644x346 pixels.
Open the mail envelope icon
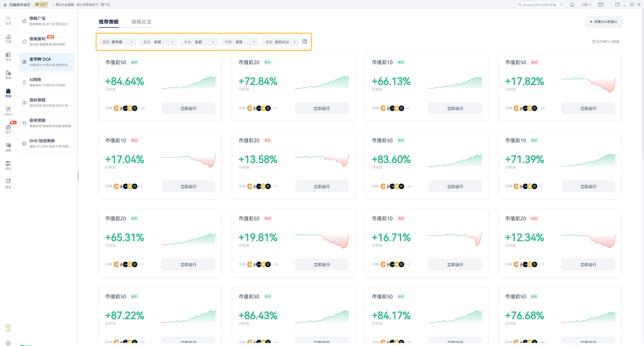point(601,5)
